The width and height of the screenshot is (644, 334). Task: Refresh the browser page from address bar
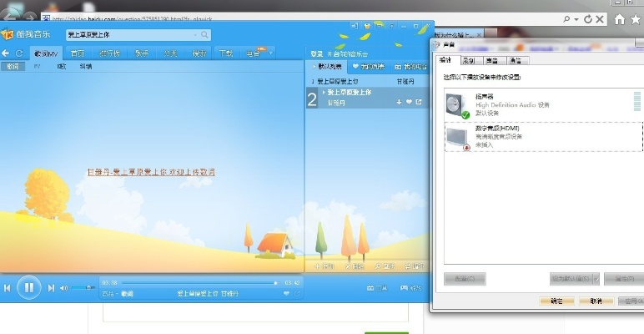(587, 18)
